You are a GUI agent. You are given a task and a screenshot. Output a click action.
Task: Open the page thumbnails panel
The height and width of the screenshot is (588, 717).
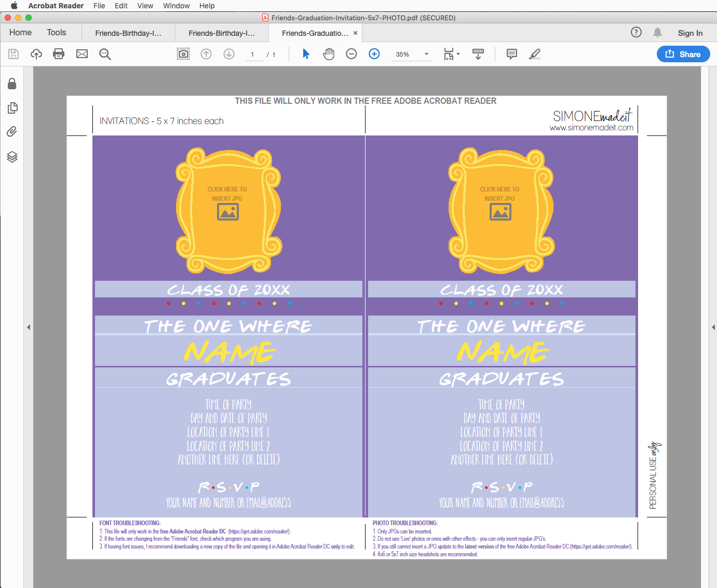(12, 108)
